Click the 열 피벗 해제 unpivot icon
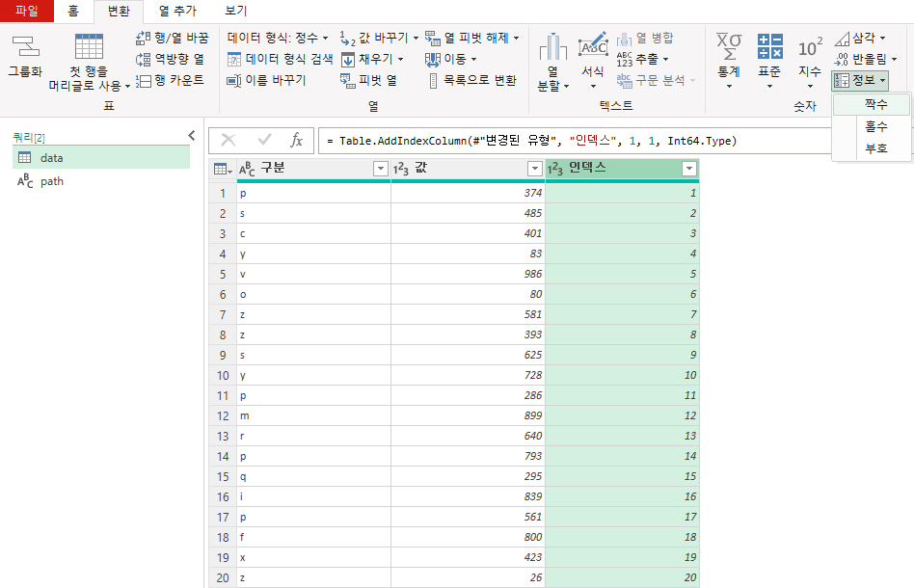914x588 pixels. [x=433, y=39]
